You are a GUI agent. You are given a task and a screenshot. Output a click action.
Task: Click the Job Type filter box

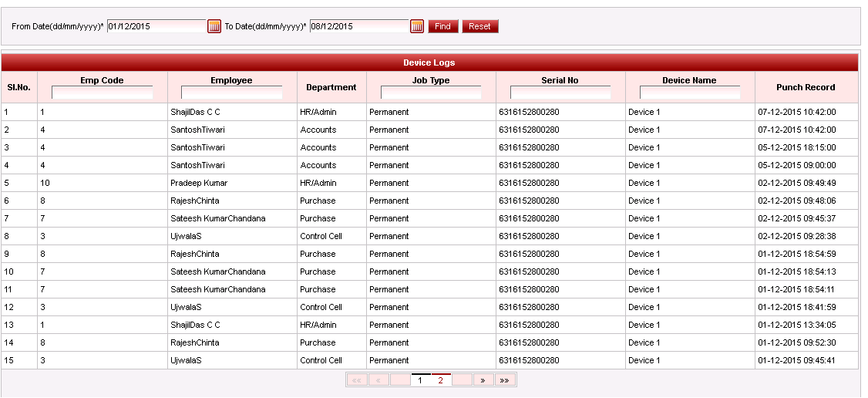(431, 93)
